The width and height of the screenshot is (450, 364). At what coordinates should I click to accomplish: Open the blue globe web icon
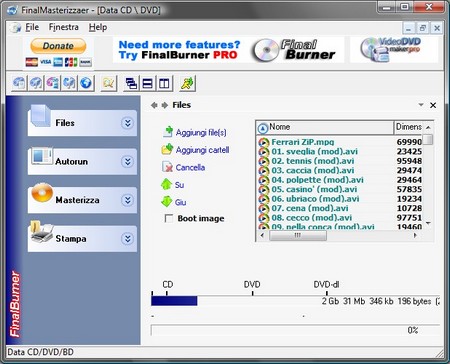click(x=86, y=83)
